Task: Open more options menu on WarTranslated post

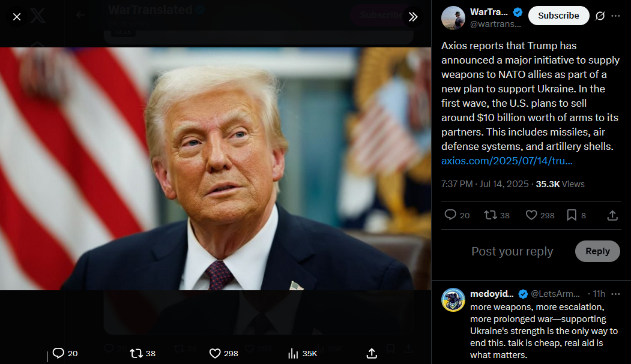Action: tap(616, 16)
